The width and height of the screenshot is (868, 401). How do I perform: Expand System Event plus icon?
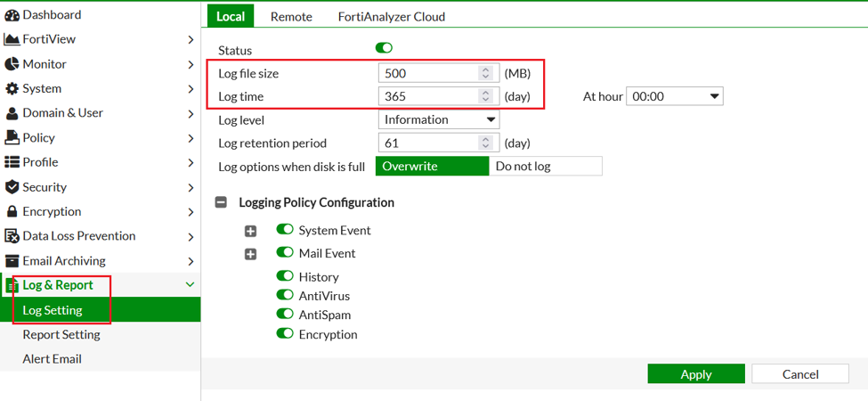click(x=251, y=232)
